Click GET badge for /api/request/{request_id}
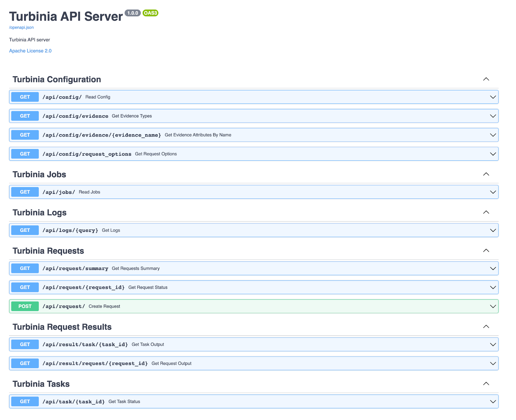The image size is (516, 420). point(25,287)
